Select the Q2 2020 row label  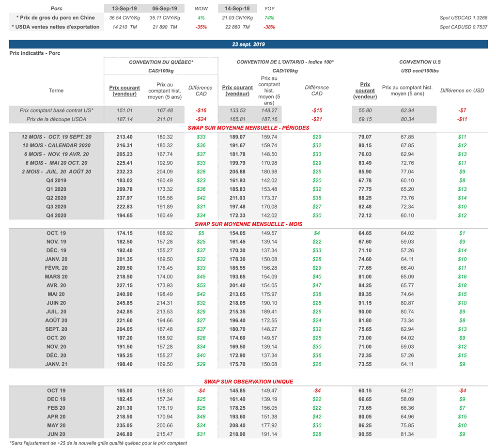[56, 198]
